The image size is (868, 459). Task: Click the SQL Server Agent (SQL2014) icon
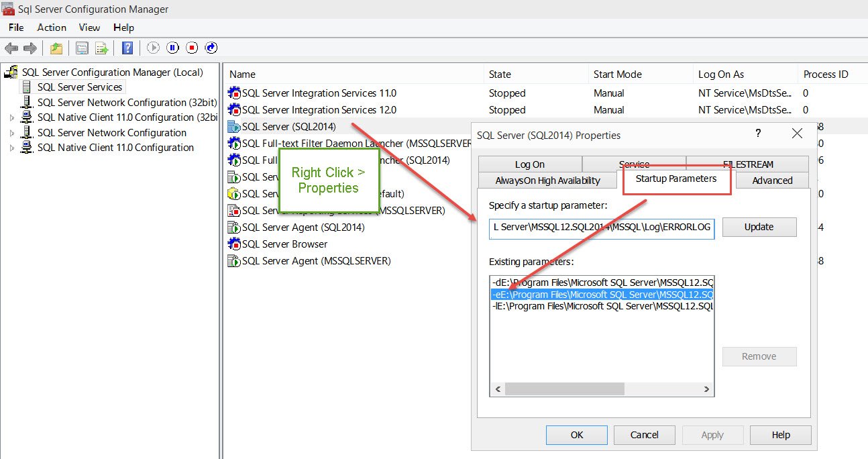click(234, 227)
